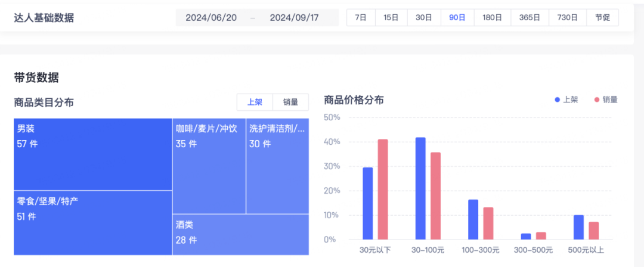Screen dimensions: 644x267
Task: Click the blue bar for 30-100元
Action: point(420,188)
